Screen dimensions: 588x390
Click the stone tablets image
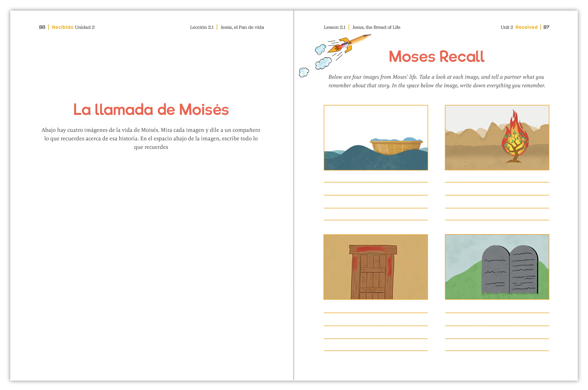tap(497, 267)
